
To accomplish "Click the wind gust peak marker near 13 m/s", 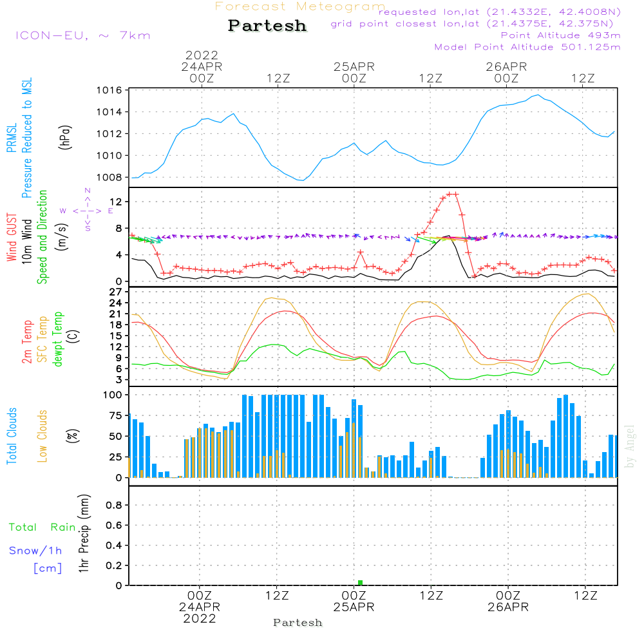I will pos(452,194).
